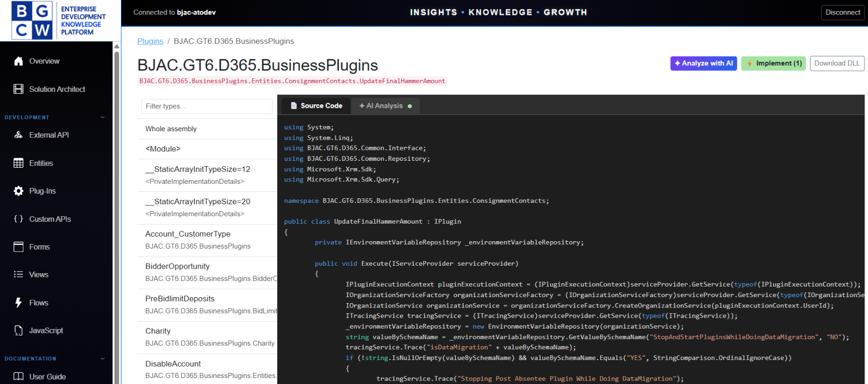Viewport: 868px width, 384px height.
Task: Click the sidebar scrollbar up arrow
Action: (116, 46)
